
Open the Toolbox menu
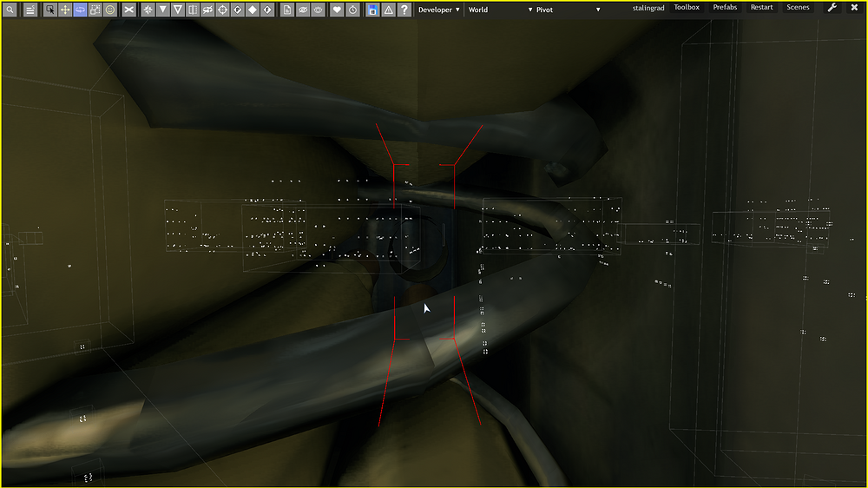(x=687, y=8)
